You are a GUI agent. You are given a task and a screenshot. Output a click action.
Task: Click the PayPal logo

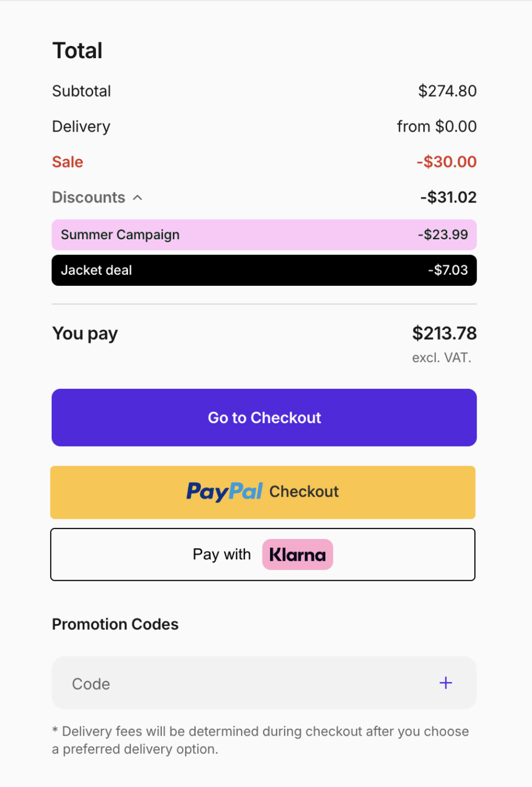(x=225, y=492)
